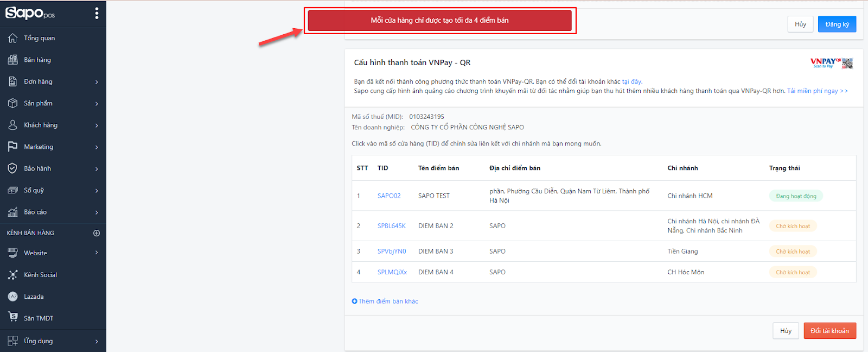Click the Khách hàng person icon
868x352 pixels.
click(12, 125)
